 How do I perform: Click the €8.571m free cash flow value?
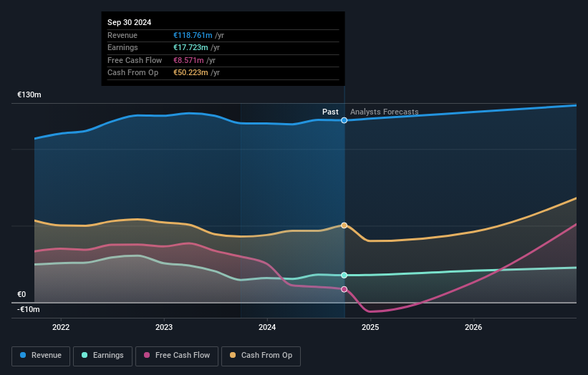coord(188,60)
